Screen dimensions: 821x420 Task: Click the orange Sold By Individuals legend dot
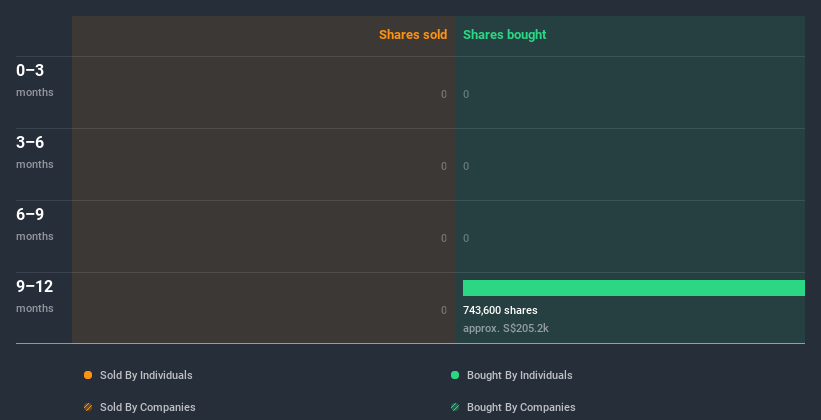click(x=88, y=375)
